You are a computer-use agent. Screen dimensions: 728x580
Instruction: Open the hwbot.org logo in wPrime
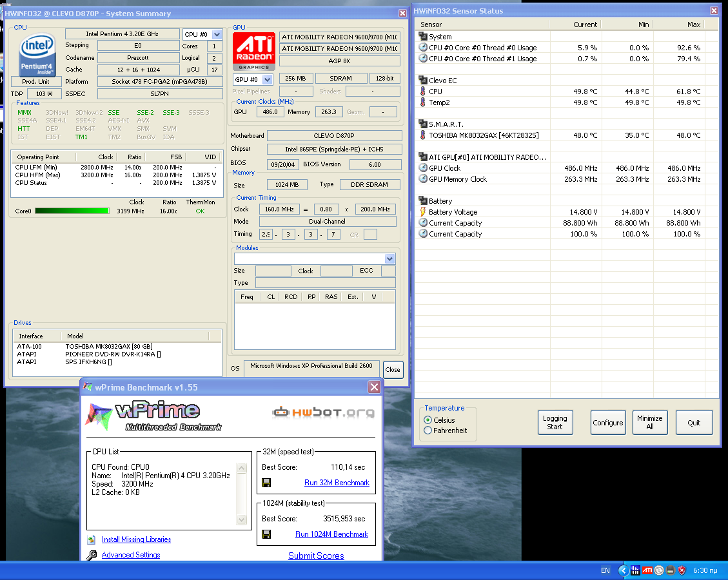tap(323, 412)
